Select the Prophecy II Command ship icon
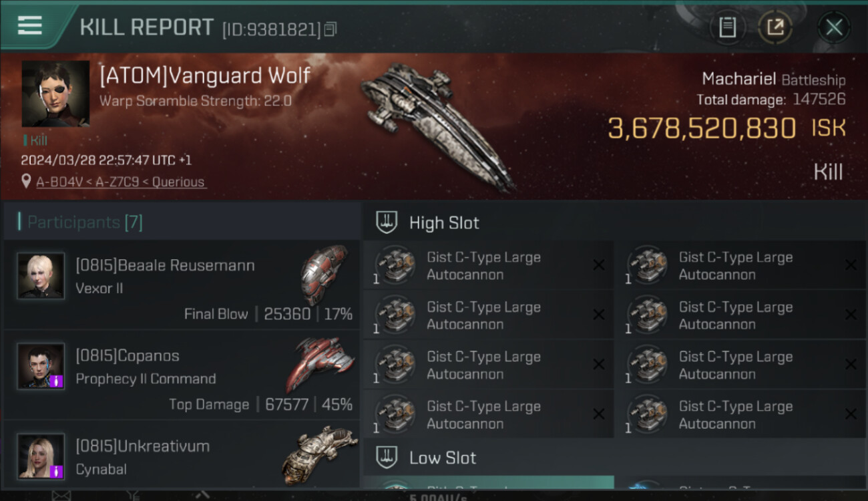Image resolution: width=868 pixels, height=501 pixels. pyautogui.click(x=320, y=365)
